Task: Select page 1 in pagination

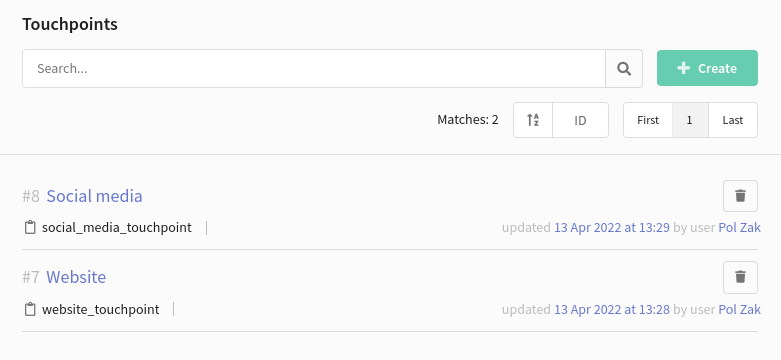Action: [x=690, y=120]
